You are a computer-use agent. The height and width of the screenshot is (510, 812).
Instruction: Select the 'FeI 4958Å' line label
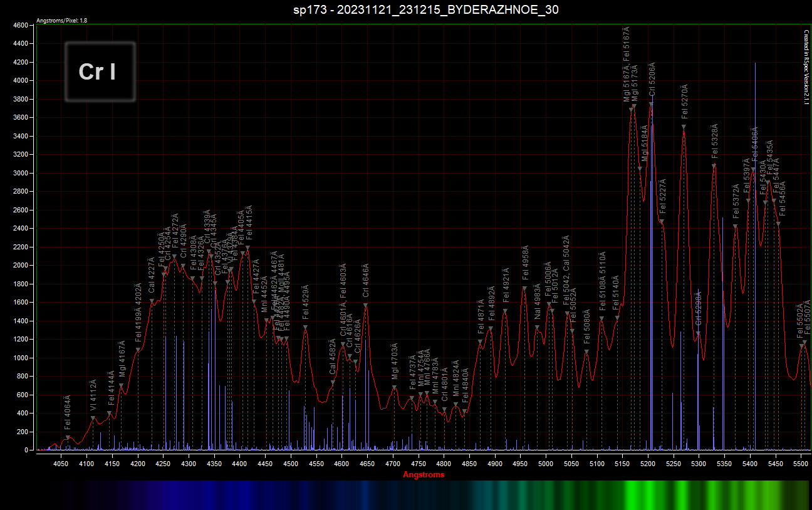[x=525, y=263]
